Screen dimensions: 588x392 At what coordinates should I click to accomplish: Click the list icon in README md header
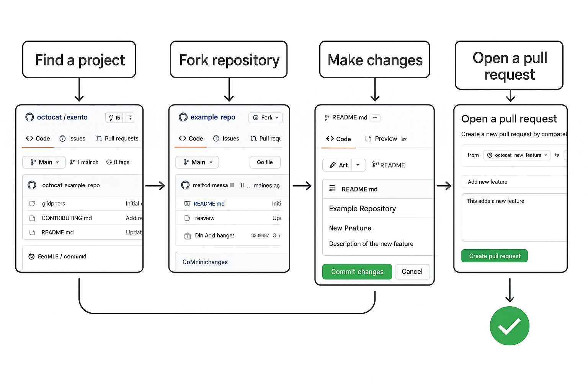[332, 188]
